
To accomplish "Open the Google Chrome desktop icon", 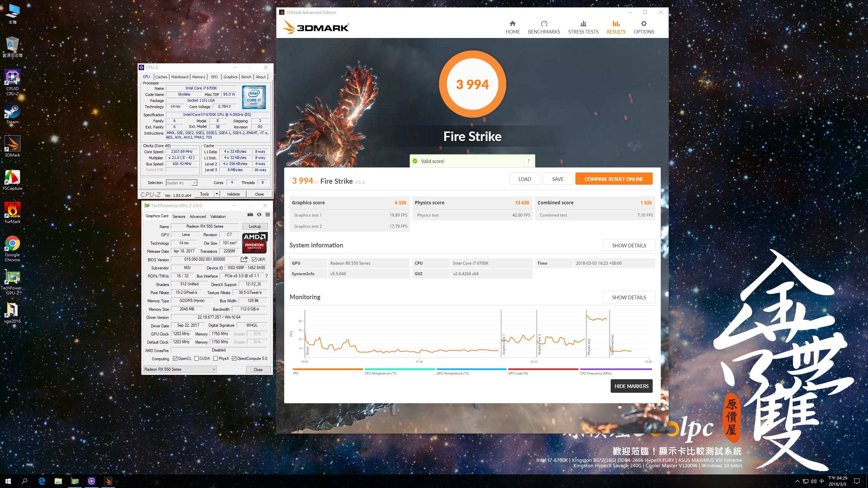I will (x=13, y=248).
